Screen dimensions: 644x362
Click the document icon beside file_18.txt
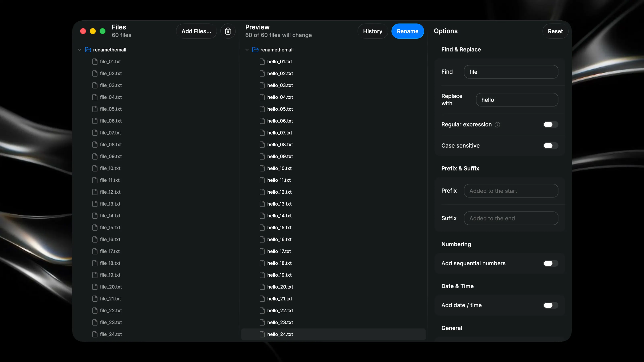point(95,263)
